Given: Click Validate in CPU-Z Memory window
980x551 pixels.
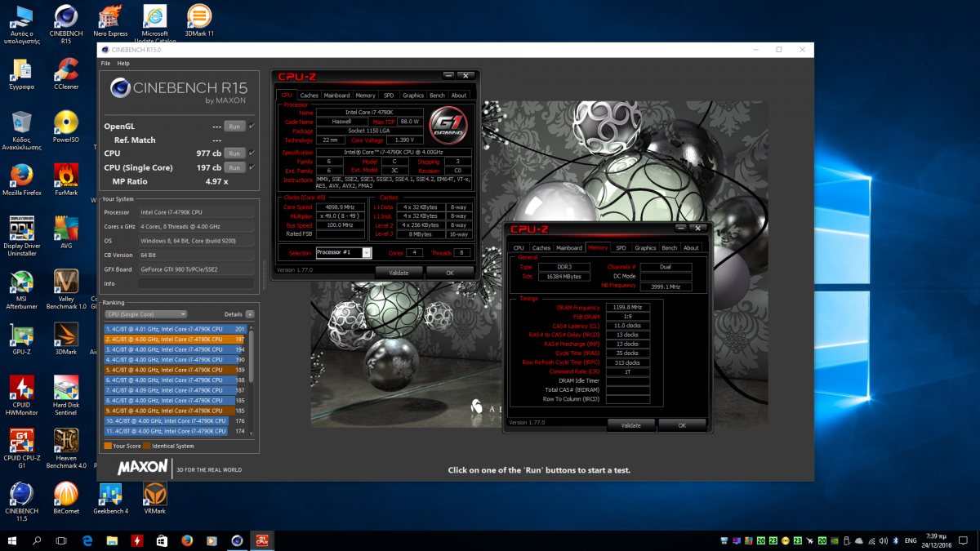Looking at the screenshot, I should (631, 425).
